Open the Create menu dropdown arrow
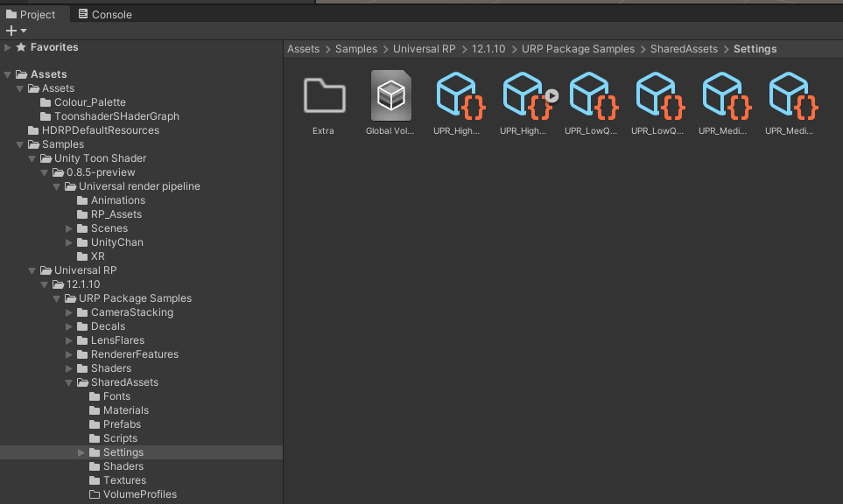This screenshot has height=504, width=843. click(23, 31)
